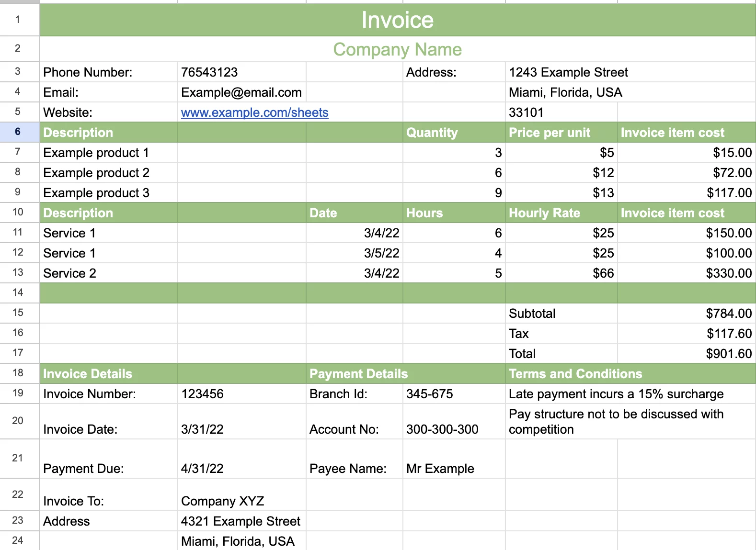Select the Price per unit header cell
Screen dimensions: 756x550
pos(550,133)
